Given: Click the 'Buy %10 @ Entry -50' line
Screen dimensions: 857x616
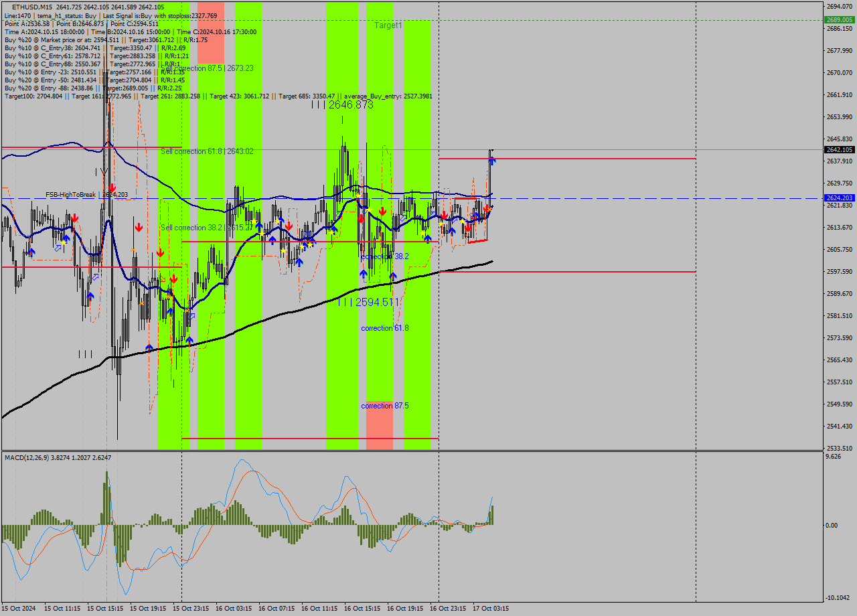Looking at the screenshot, I should (94, 80).
